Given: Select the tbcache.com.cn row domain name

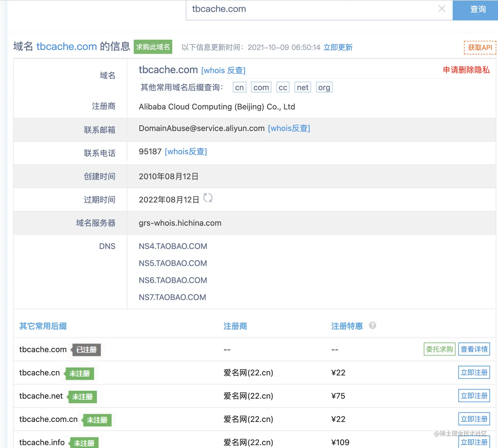Looking at the screenshot, I should [48, 419].
